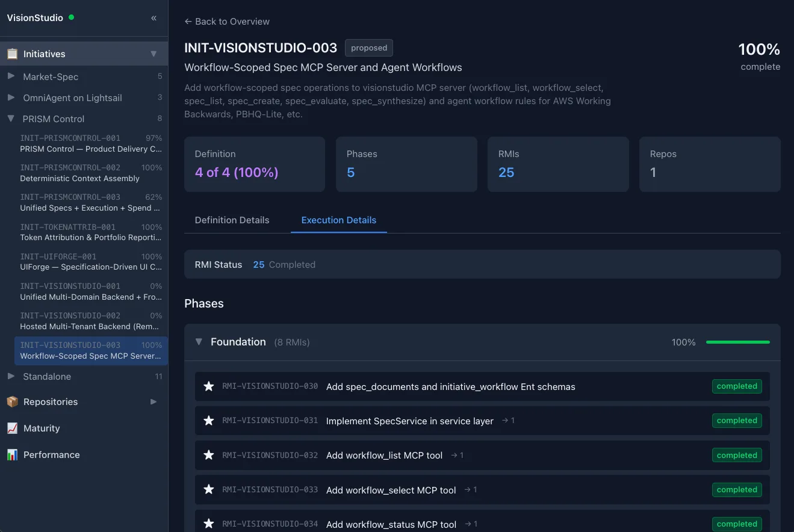794x532 pixels.
Task: Click the Definition 4 of 4 card
Action: click(255, 164)
